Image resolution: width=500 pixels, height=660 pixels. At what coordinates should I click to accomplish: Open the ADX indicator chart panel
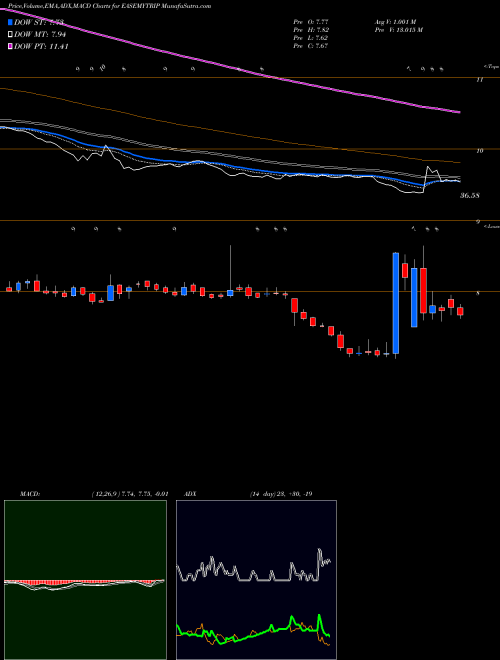[256, 580]
